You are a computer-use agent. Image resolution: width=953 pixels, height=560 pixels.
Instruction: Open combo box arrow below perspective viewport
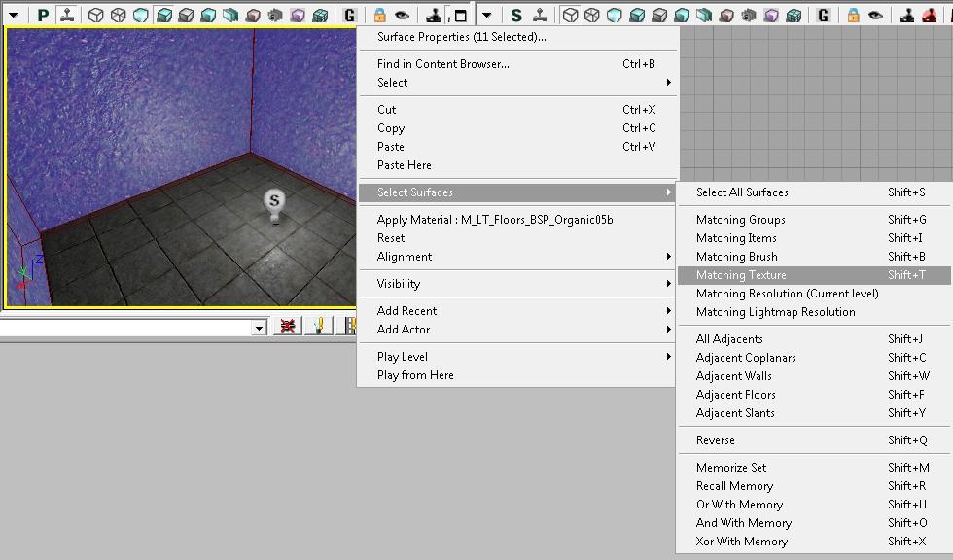click(259, 328)
